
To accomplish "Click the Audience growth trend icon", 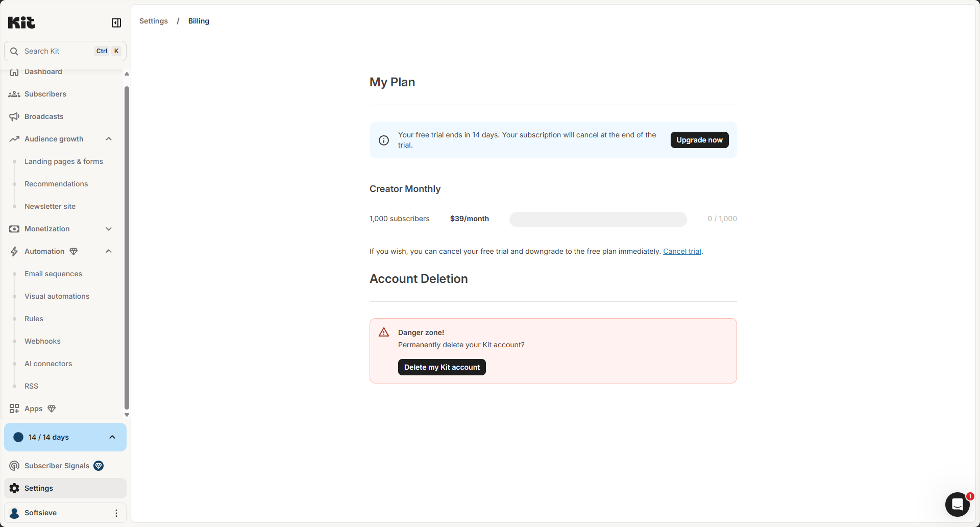I will (14, 139).
